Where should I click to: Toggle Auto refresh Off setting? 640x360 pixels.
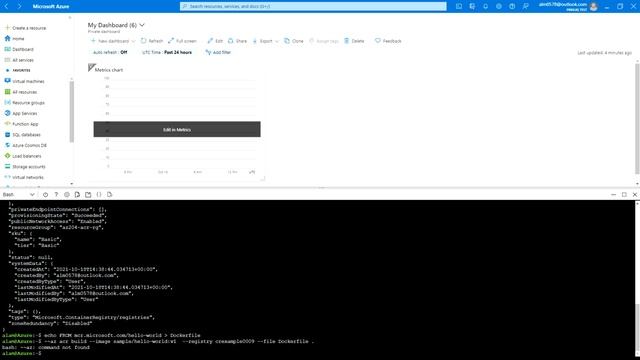coord(110,52)
